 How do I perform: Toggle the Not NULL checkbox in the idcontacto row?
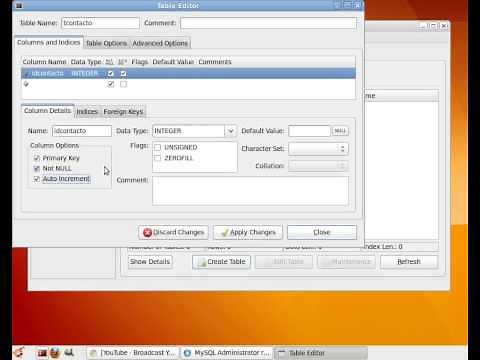[111, 73]
